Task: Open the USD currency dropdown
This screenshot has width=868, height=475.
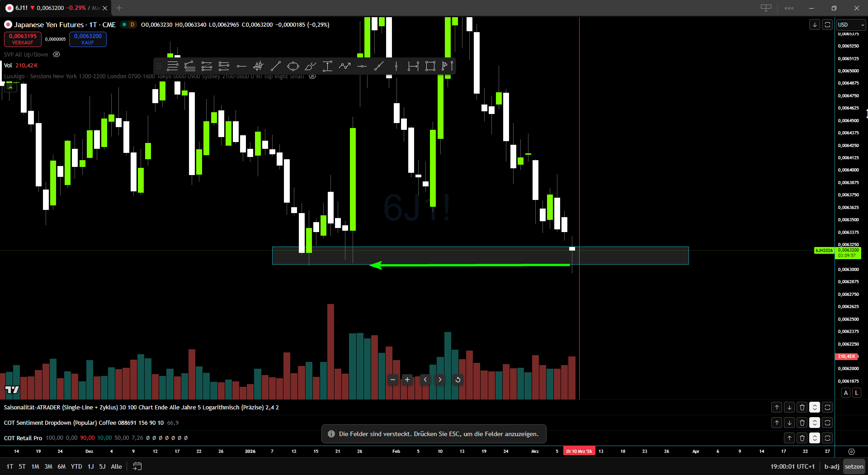Action: pos(850,25)
